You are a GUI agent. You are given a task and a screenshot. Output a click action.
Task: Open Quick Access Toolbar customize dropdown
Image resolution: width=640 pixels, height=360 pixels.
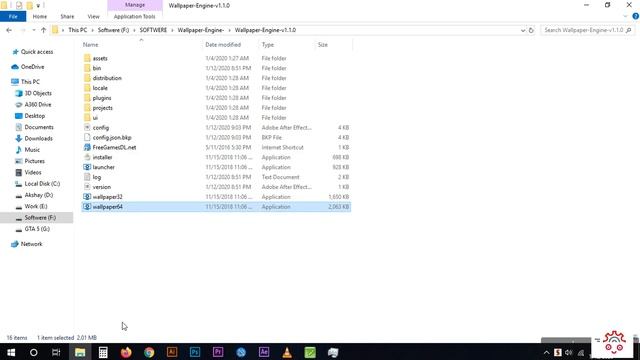[x=38, y=5]
